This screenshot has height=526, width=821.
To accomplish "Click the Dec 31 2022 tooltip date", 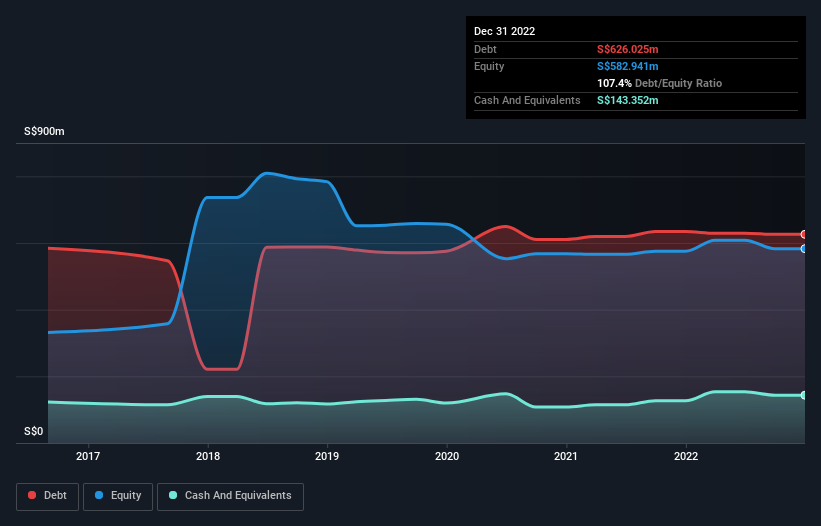I will coord(505,31).
